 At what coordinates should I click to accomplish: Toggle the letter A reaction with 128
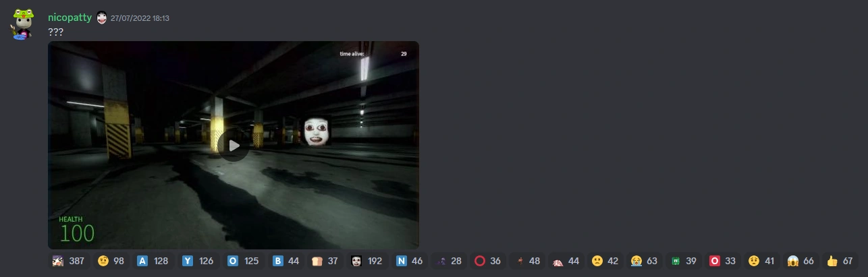point(153,261)
